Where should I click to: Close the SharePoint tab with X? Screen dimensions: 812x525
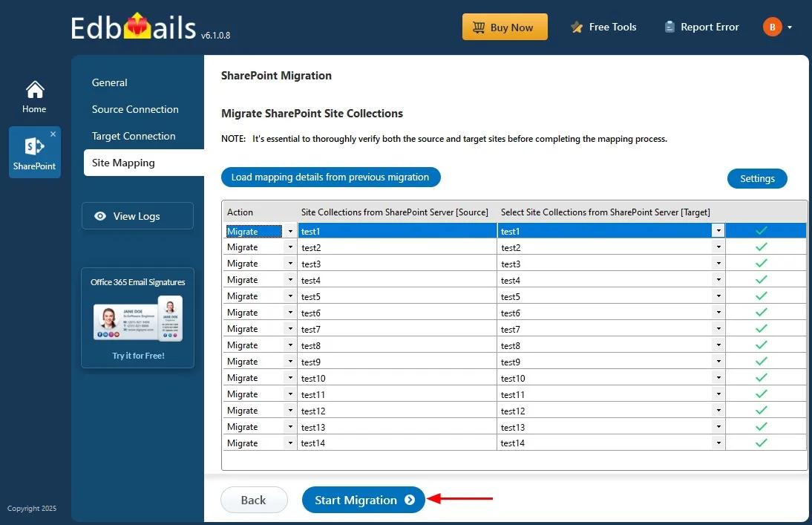tap(53, 134)
